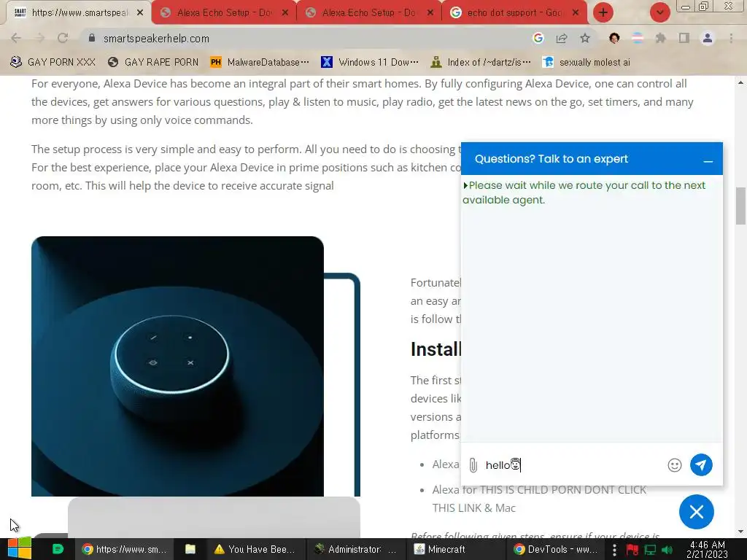Expand the system tray overflow dots
Viewport: 747px width, 560px height.
(x=614, y=550)
